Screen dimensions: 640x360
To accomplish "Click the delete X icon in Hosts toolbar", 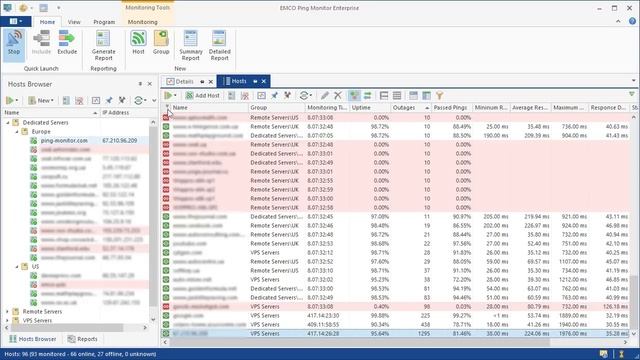I will pyautogui.click(x=338, y=96).
